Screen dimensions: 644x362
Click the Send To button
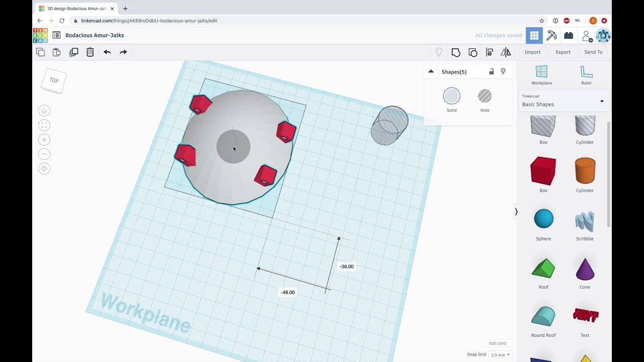click(x=593, y=52)
